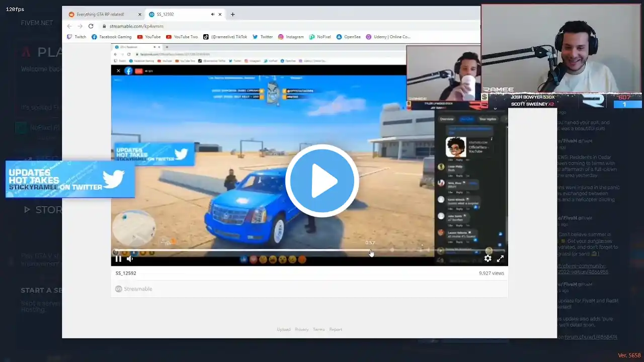The image size is (644, 362).
Task: Open the OpenSea bookmark
Action: coord(348,37)
